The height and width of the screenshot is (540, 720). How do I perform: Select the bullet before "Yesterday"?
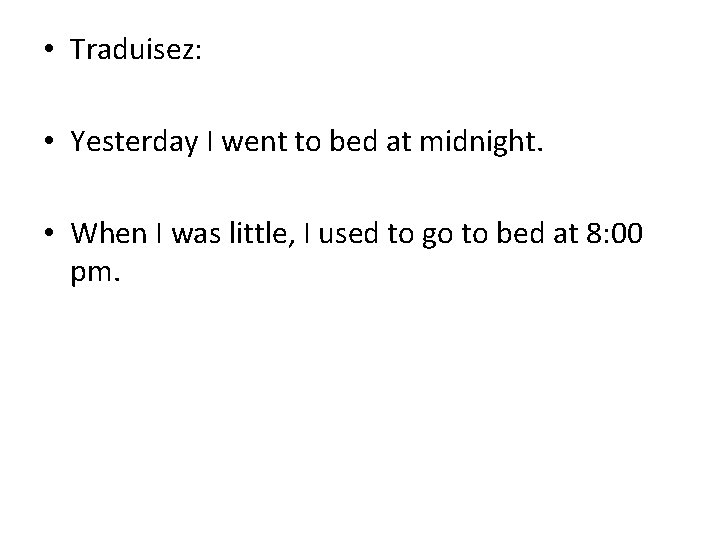49,141
